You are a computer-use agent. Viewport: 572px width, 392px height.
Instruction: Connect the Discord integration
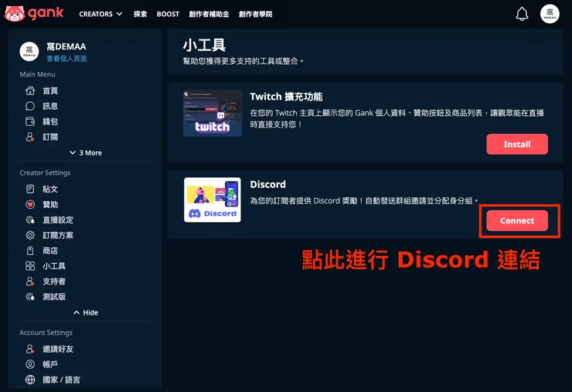[x=517, y=220]
